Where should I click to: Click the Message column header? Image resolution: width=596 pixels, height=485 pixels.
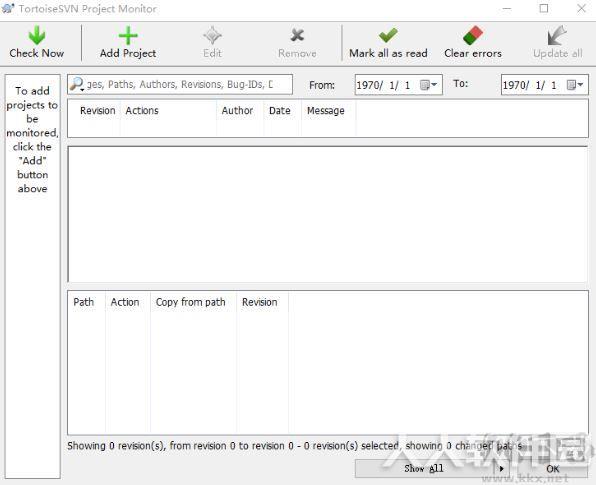click(326, 111)
